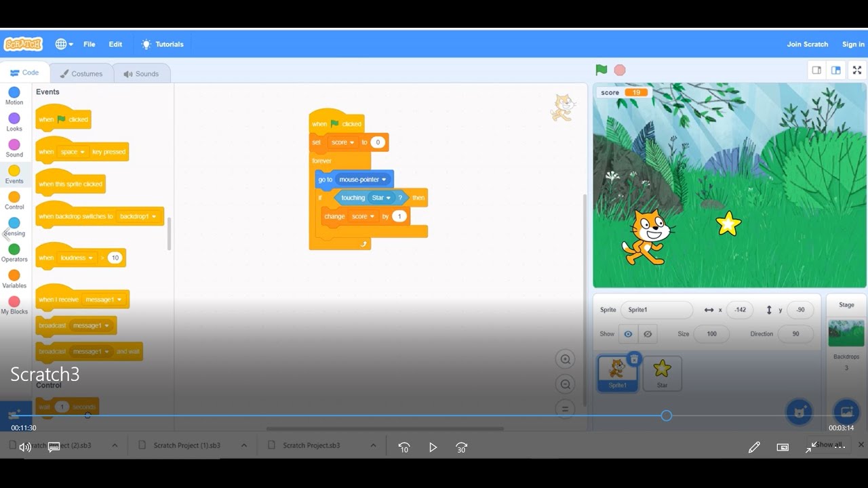Switch to the Code tab

(x=24, y=73)
